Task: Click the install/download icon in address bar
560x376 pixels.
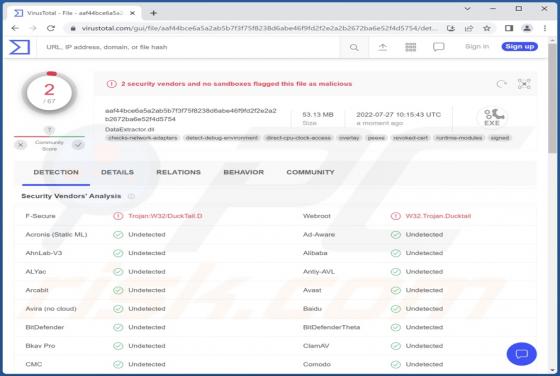Action: coord(451,28)
